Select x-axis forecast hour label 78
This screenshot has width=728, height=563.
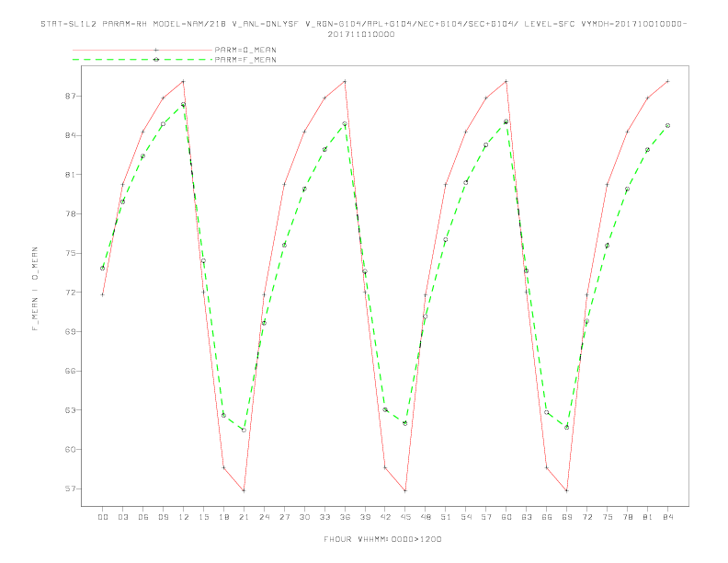[628, 517]
